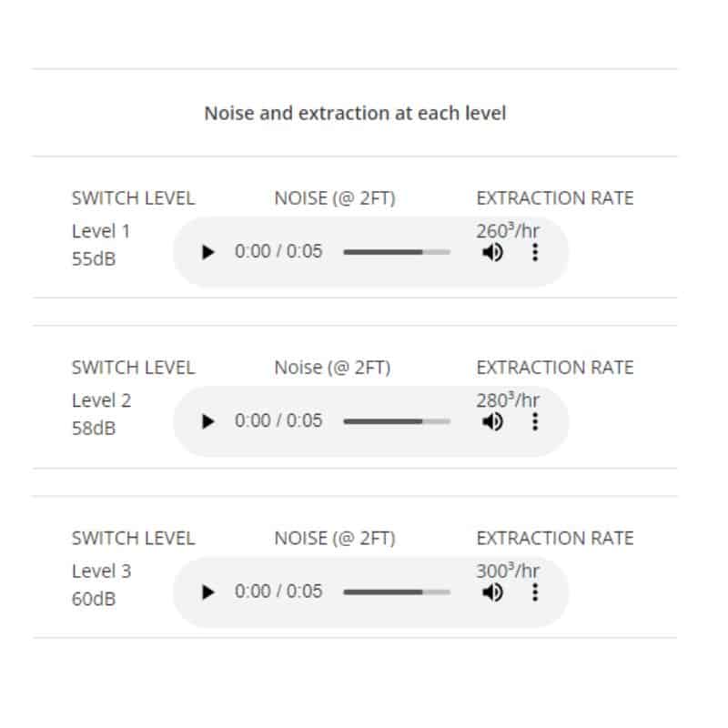Click the 260³/hr extraction rate text

pyautogui.click(x=506, y=230)
